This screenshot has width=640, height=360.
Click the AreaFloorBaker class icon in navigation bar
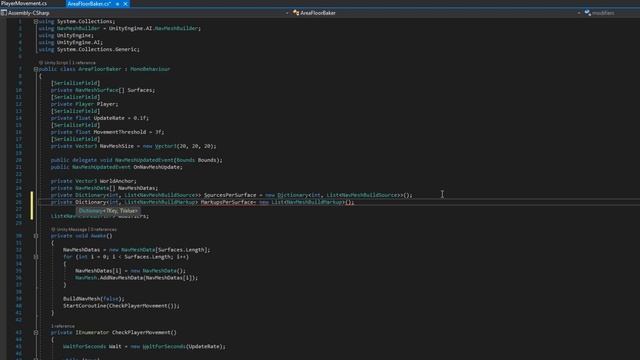coord(296,13)
